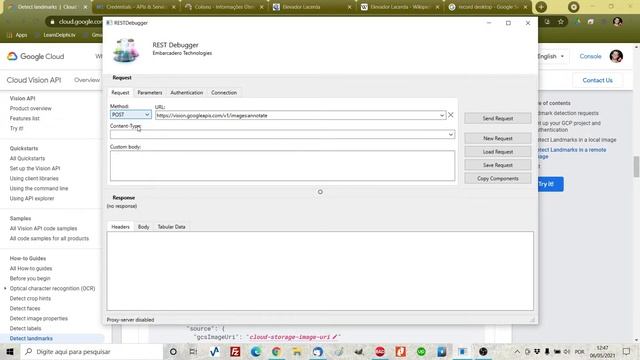640x360 pixels.
Task: Open Microsoft Edge from the taskbar
Action: (x=256, y=351)
